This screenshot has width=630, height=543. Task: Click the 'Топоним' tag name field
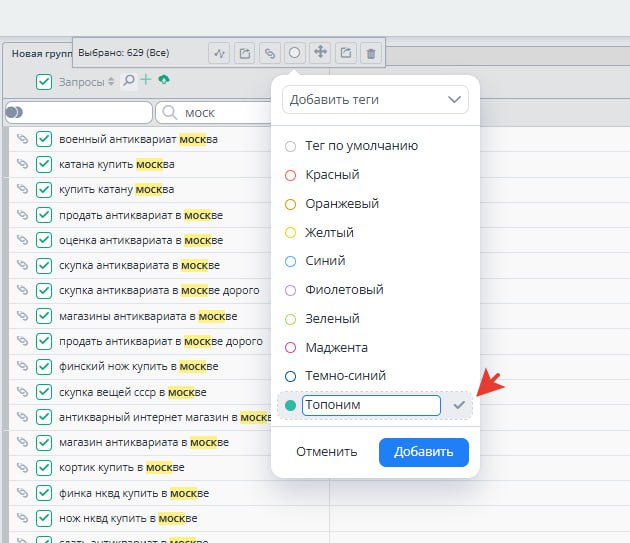[370, 405]
